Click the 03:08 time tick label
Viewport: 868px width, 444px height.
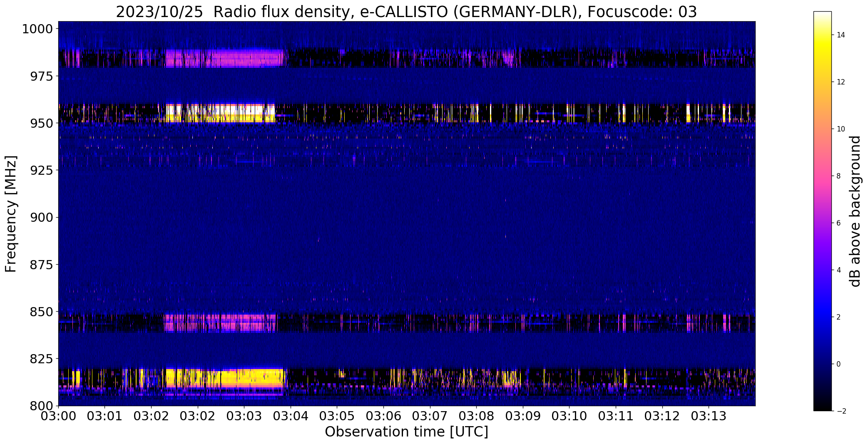477,416
